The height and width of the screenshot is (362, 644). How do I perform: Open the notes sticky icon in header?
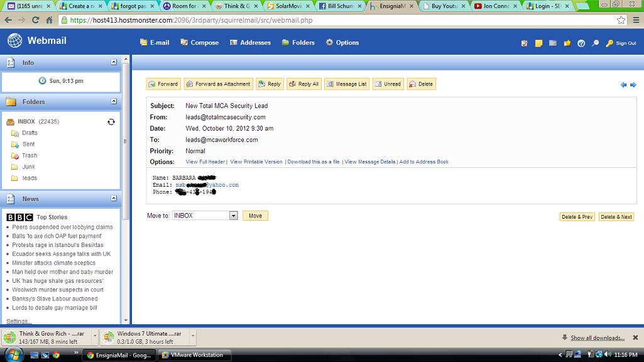coord(538,43)
